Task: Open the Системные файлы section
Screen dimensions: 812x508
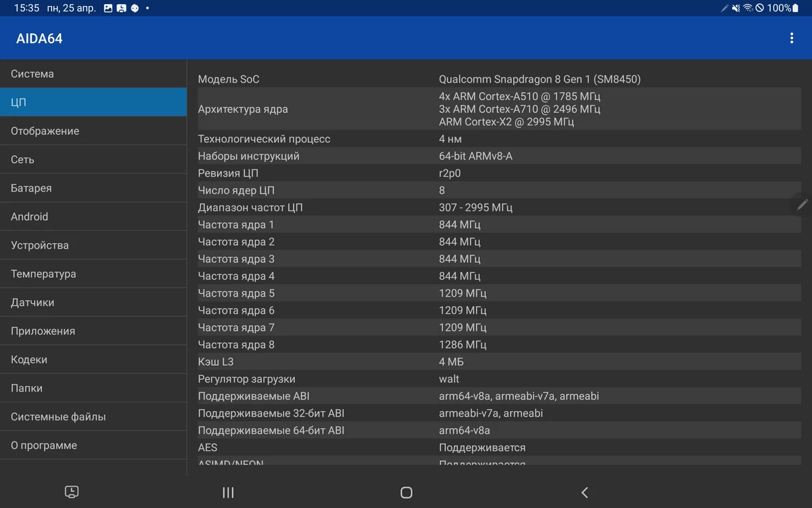Action: [x=93, y=417]
